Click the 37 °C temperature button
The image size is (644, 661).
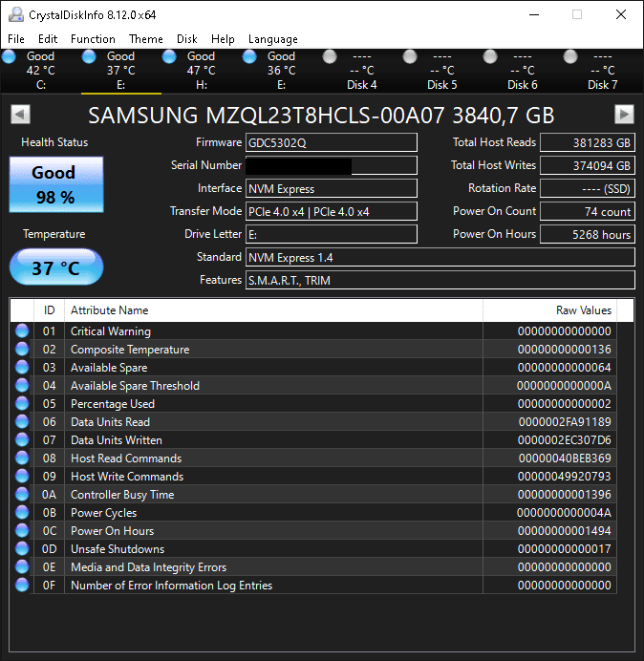(56, 267)
